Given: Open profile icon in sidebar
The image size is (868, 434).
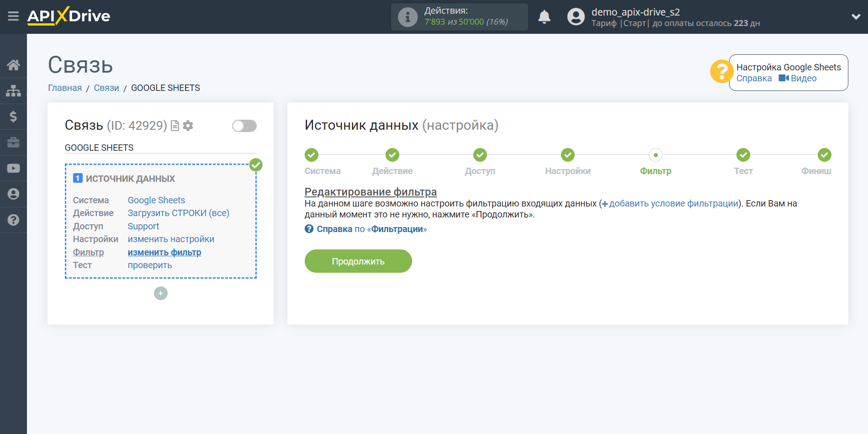Looking at the screenshot, I should click(13, 194).
